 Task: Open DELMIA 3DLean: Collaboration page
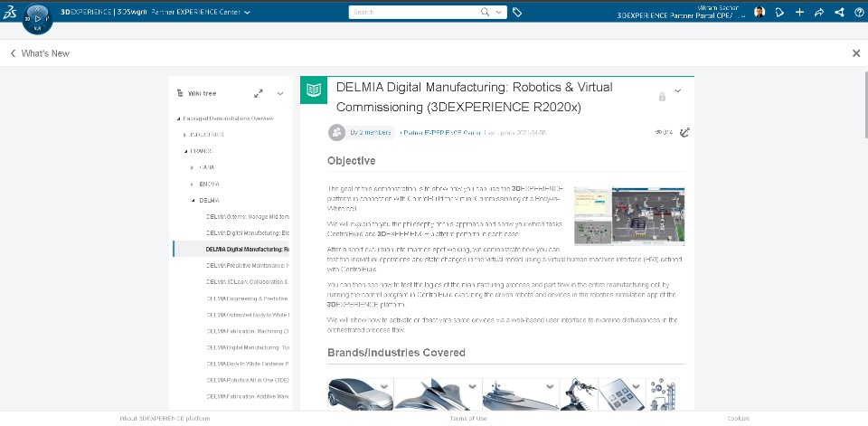click(x=248, y=282)
